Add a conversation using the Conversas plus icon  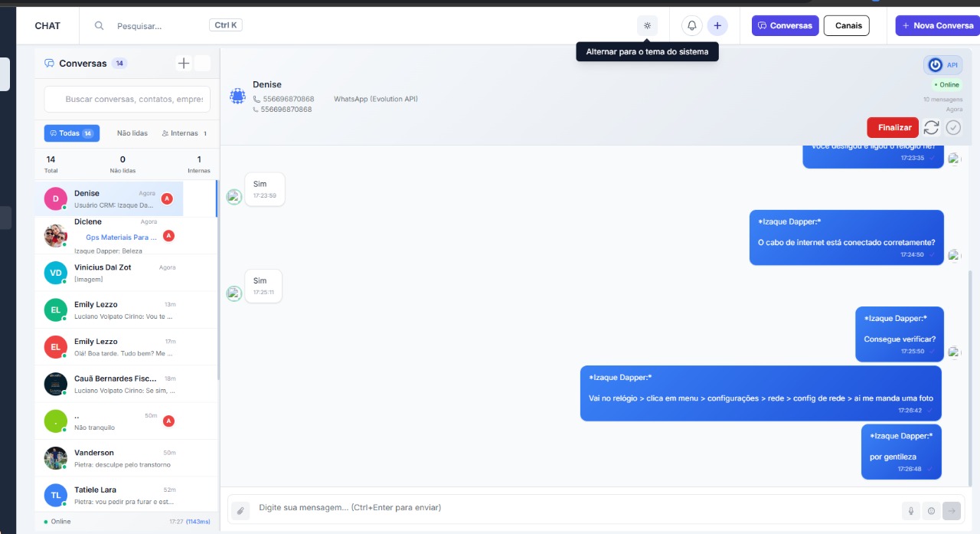tap(184, 64)
